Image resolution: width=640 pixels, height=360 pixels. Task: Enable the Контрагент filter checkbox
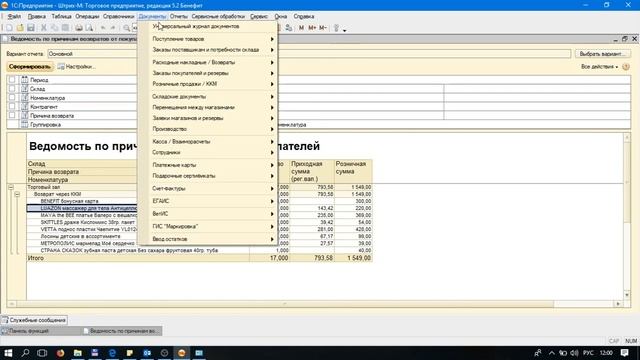pyautogui.click(x=12, y=107)
